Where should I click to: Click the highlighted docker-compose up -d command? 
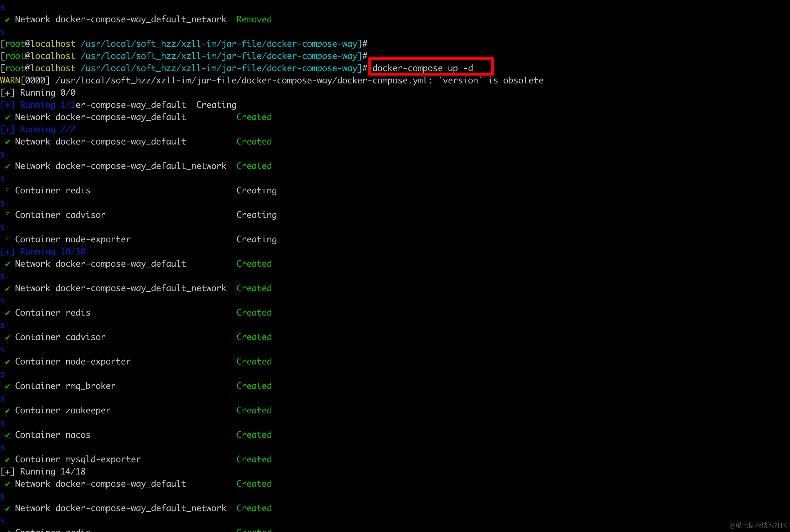click(423, 68)
